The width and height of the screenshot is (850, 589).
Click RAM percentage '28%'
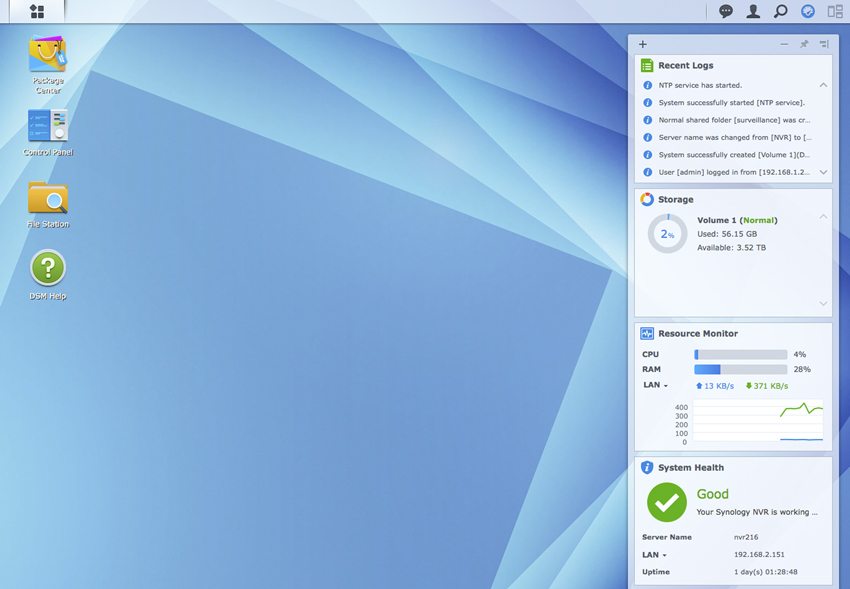[802, 370]
